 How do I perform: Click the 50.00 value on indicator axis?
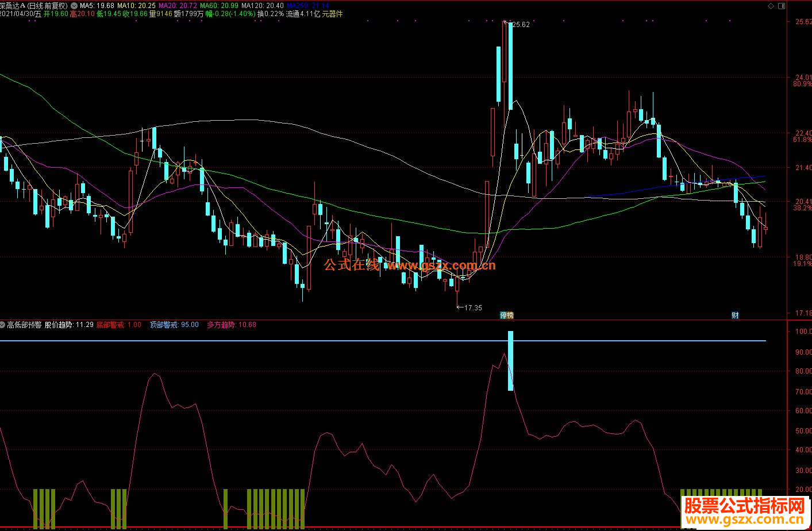(x=803, y=430)
